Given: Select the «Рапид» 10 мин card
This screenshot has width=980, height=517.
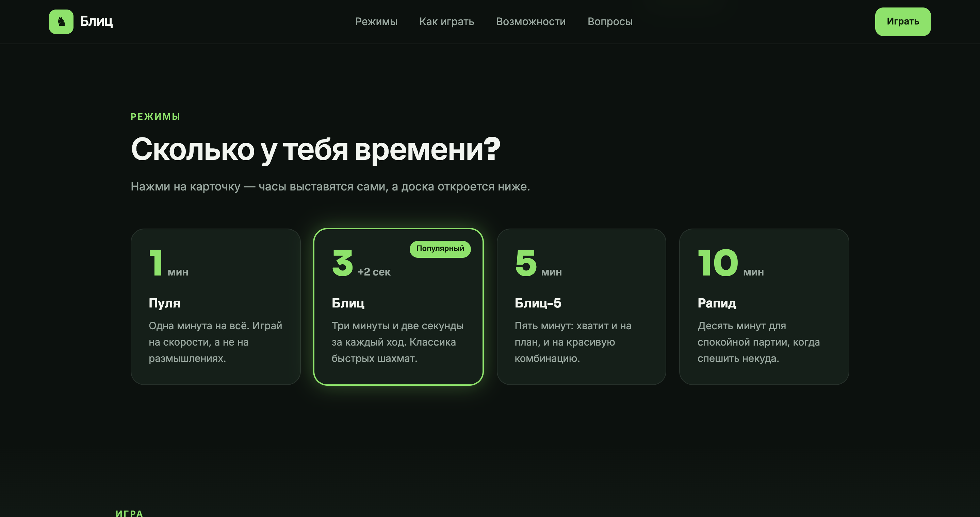Looking at the screenshot, I should pyautogui.click(x=764, y=306).
